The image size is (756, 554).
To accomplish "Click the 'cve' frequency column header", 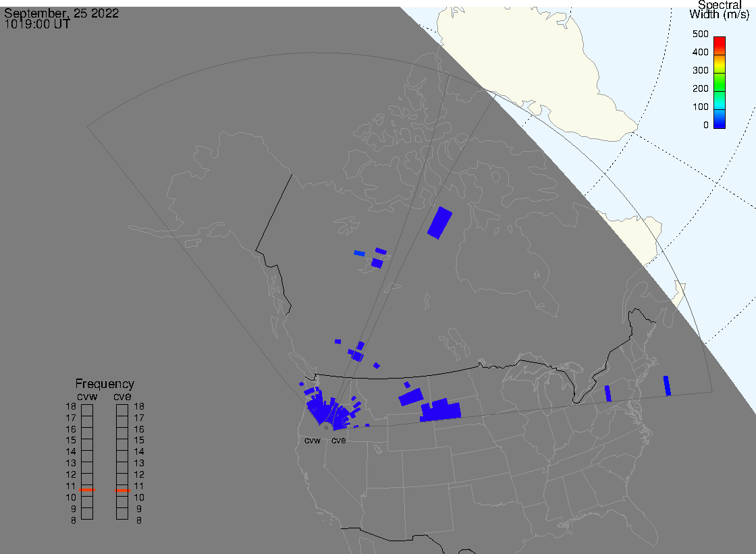I will pyautogui.click(x=122, y=396).
